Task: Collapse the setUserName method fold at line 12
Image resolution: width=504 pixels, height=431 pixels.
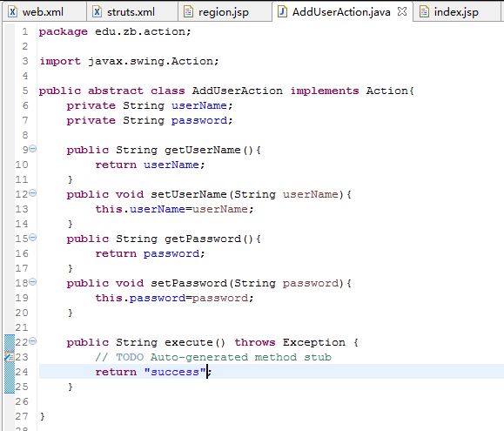Action: (33, 193)
